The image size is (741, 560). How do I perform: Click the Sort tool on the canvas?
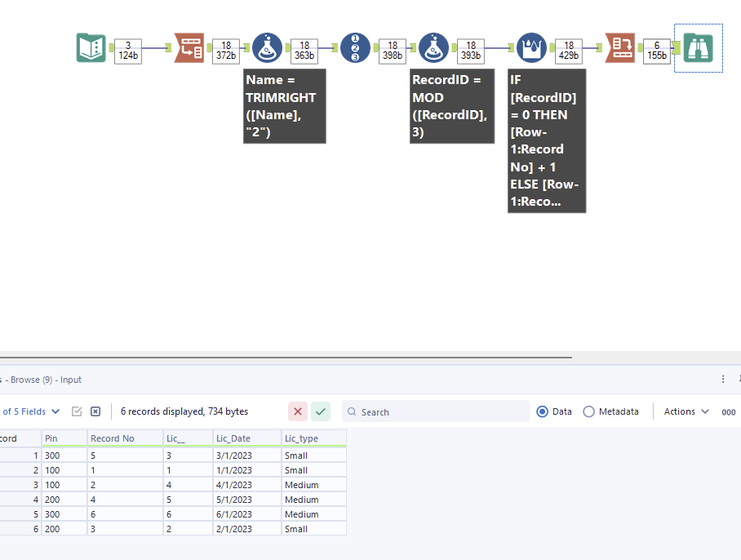[x=619, y=47]
